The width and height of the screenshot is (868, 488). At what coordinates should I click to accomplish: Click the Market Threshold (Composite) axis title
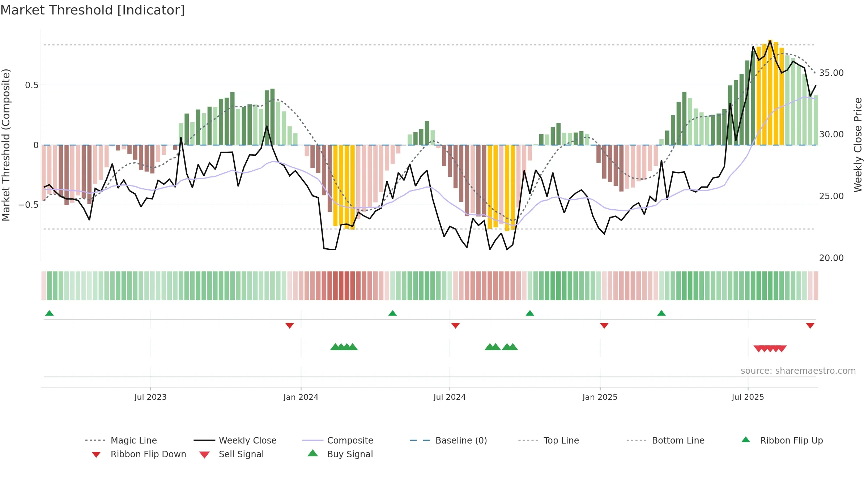[x=6, y=145]
